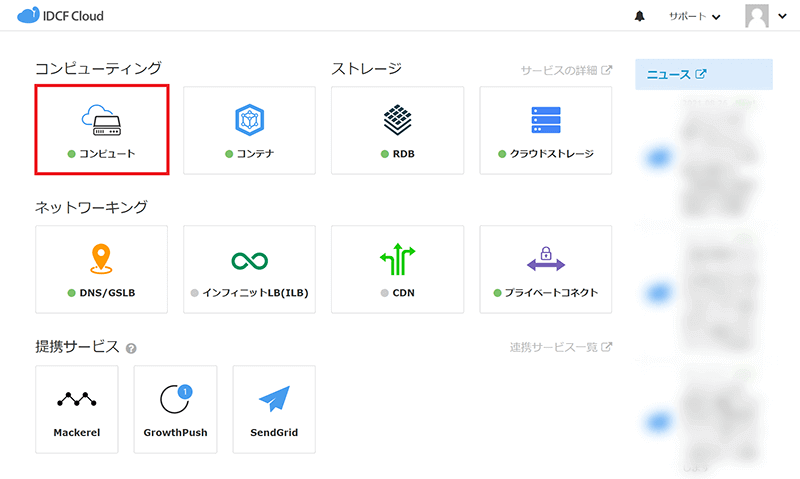Open the ニュース news panel header
Viewport: 800px width, 479px height.
point(677,75)
